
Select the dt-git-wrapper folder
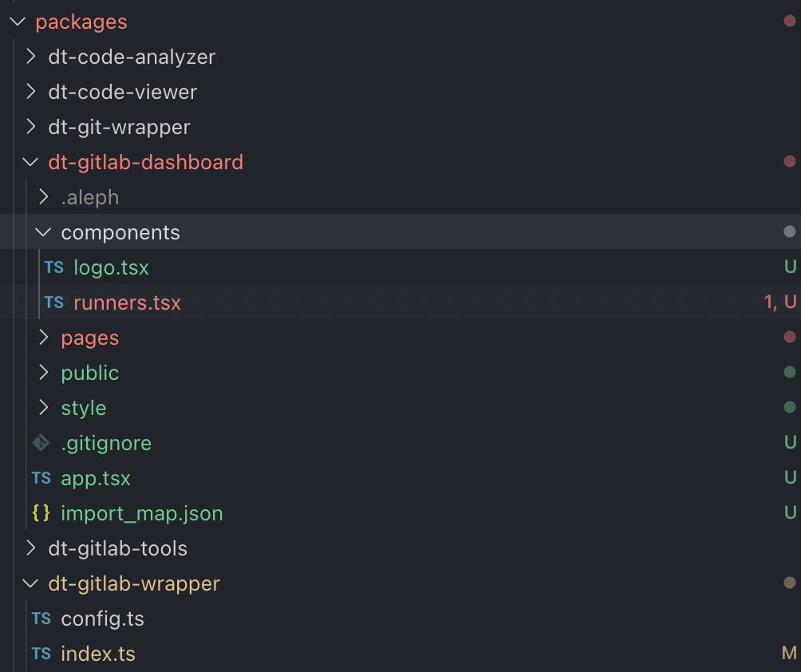click(x=120, y=127)
